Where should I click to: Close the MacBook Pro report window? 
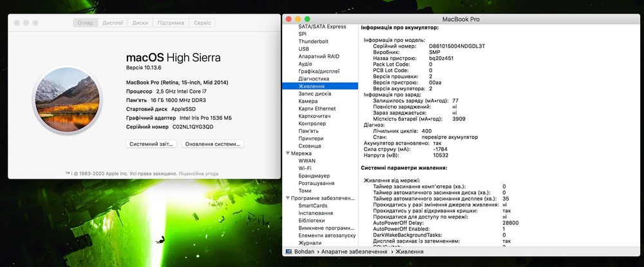[x=289, y=19]
